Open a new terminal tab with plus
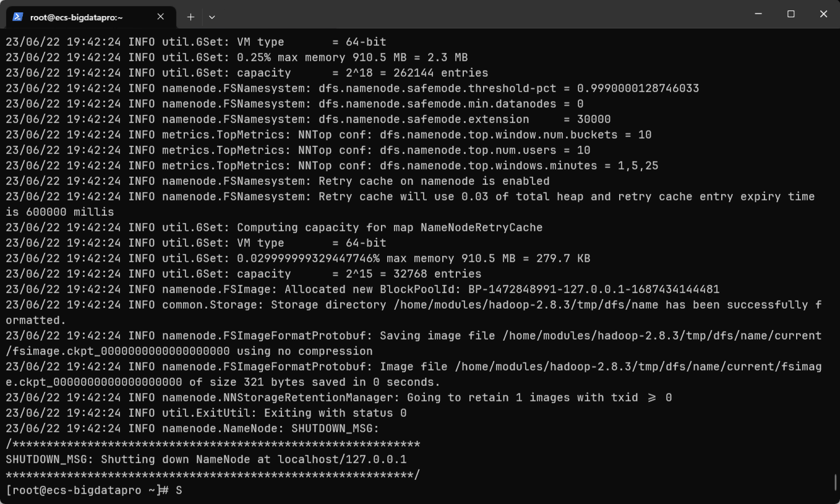Image resolution: width=840 pixels, height=504 pixels. tap(191, 17)
